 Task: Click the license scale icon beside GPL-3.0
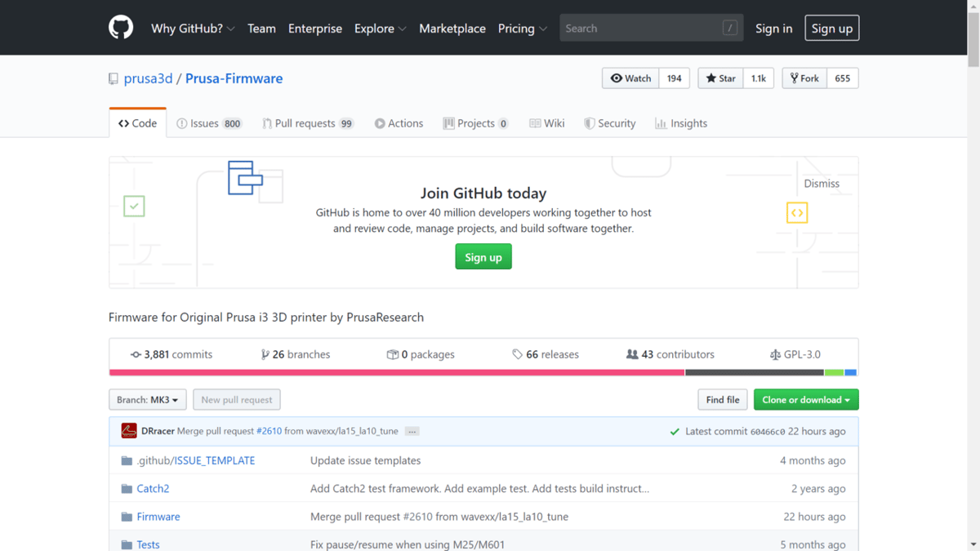775,354
